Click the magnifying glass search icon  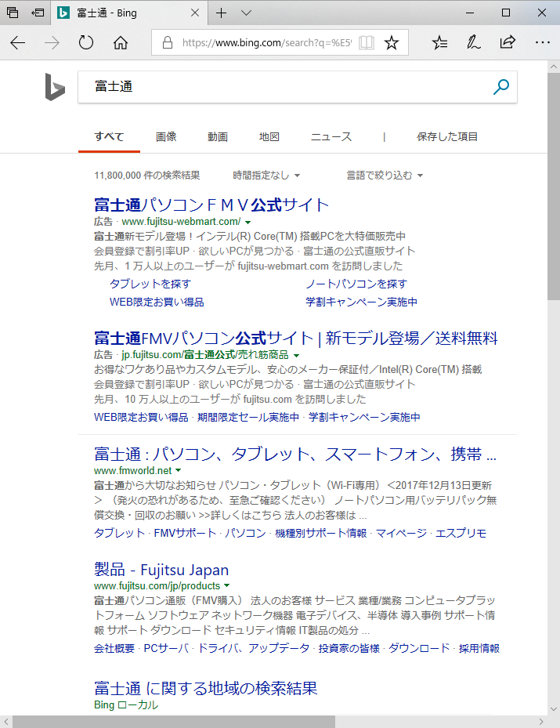pyautogui.click(x=501, y=87)
